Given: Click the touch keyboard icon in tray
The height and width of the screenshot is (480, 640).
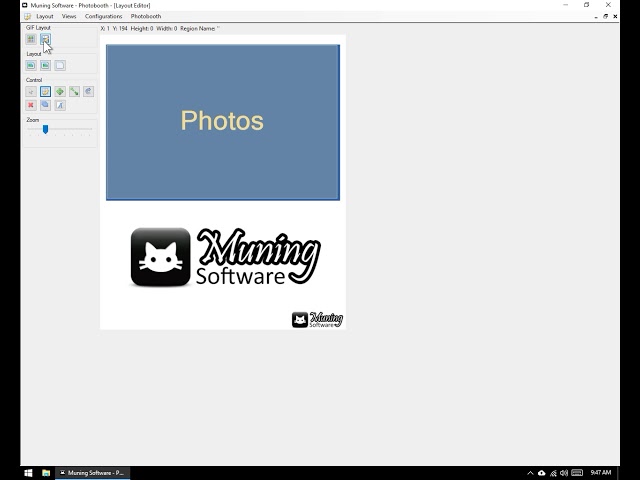Looking at the screenshot, I should click(577, 473).
